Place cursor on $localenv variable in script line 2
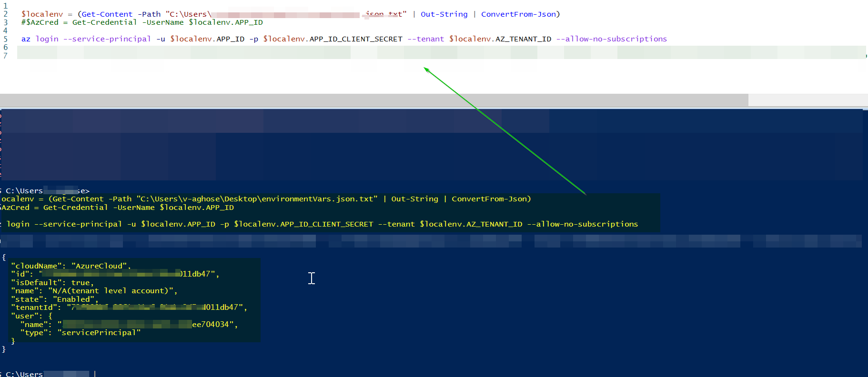This screenshot has height=377, width=868. (42, 14)
